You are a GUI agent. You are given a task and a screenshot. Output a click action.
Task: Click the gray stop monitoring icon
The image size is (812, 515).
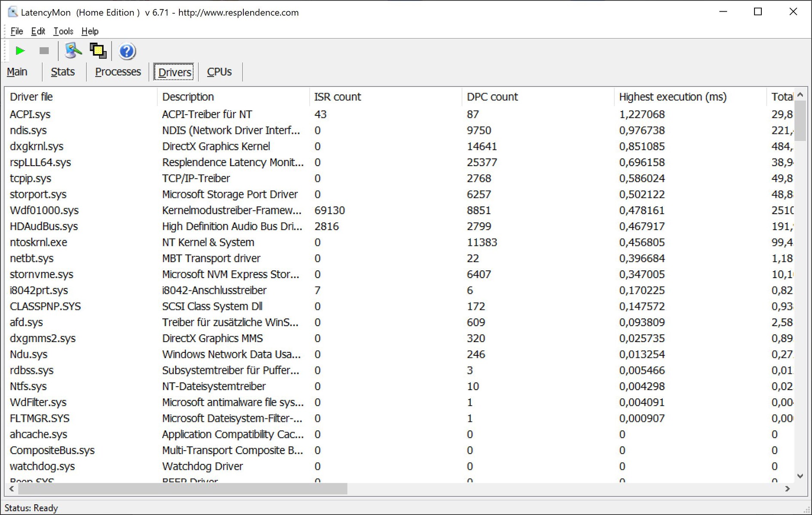pos(44,51)
